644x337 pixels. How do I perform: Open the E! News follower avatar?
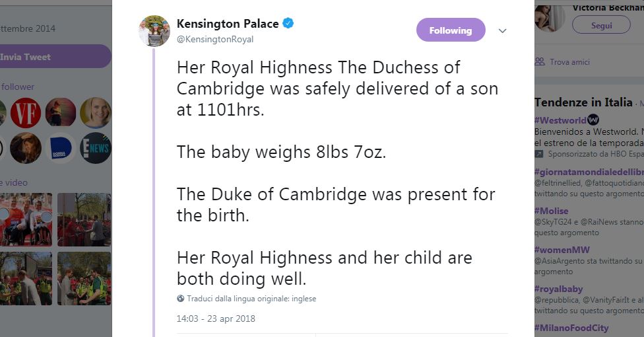(x=96, y=148)
